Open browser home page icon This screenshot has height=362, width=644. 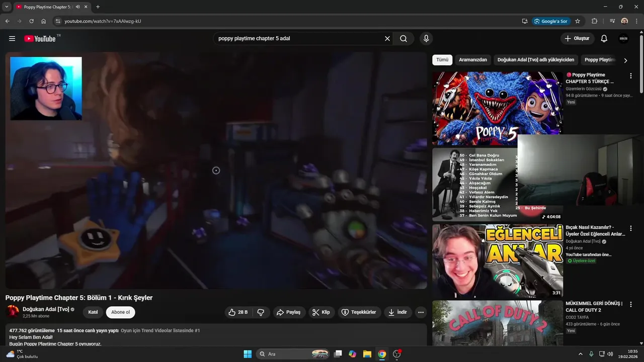[x=44, y=21]
